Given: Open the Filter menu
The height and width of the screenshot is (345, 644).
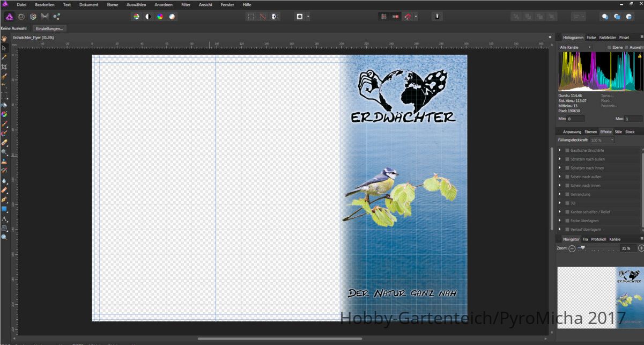Looking at the screenshot, I should (x=186, y=4).
